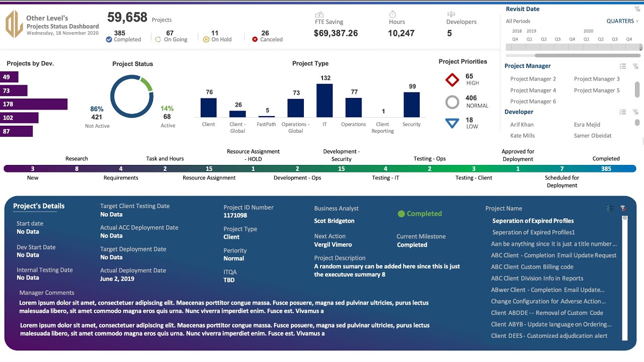Click the purple developer bar labeled 178
Image resolution: width=644 pixels, height=362 pixels.
pyautogui.click(x=34, y=104)
